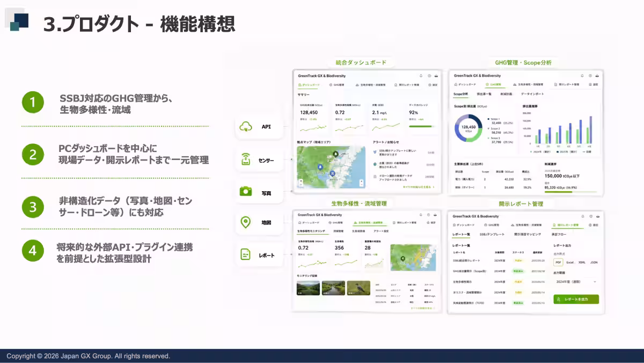Click the API cloud icon

pyautogui.click(x=246, y=127)
